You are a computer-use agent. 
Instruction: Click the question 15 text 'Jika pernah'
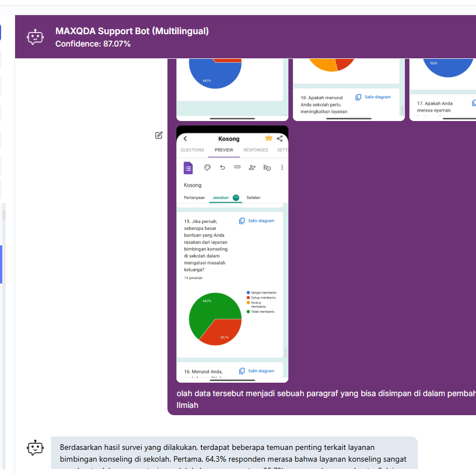coord(200,221)
